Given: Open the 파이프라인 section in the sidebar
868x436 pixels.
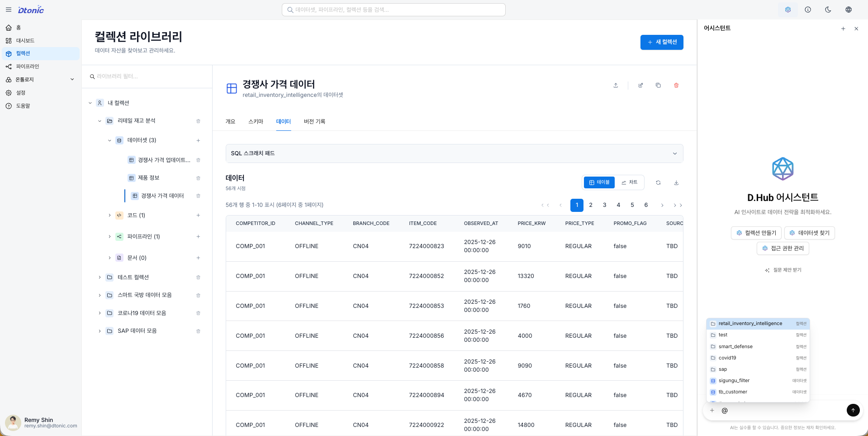Looking at the screenshot, I should click(x=28, y=66).
